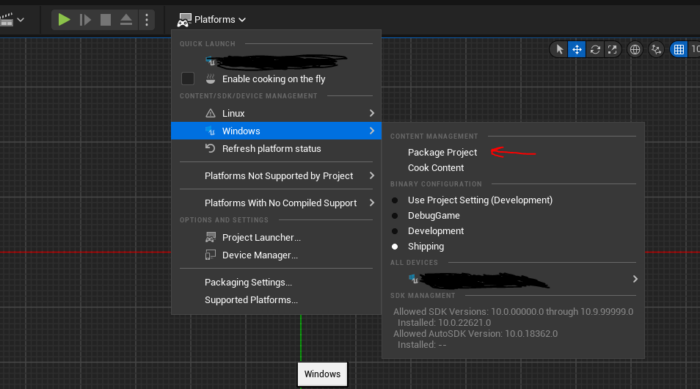Screen dimensions: 700x389
Task: Click Allowed AutoSDK Version: 10.0.18362.0 text
Action: [475, 334]
